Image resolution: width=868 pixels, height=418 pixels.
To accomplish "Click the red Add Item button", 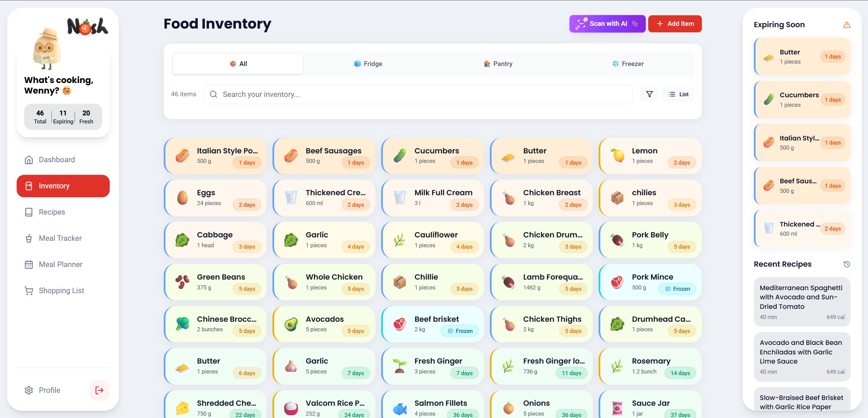I will 675,24.
